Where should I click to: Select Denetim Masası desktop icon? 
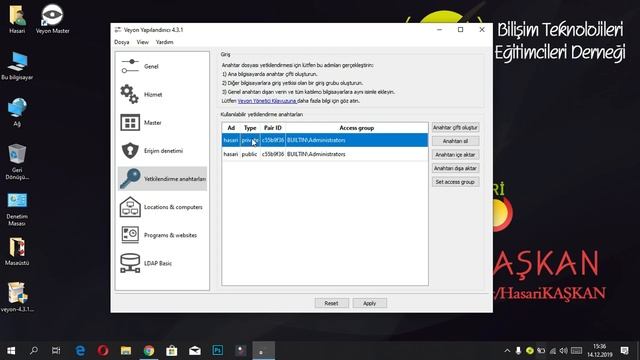click(17, 209)
